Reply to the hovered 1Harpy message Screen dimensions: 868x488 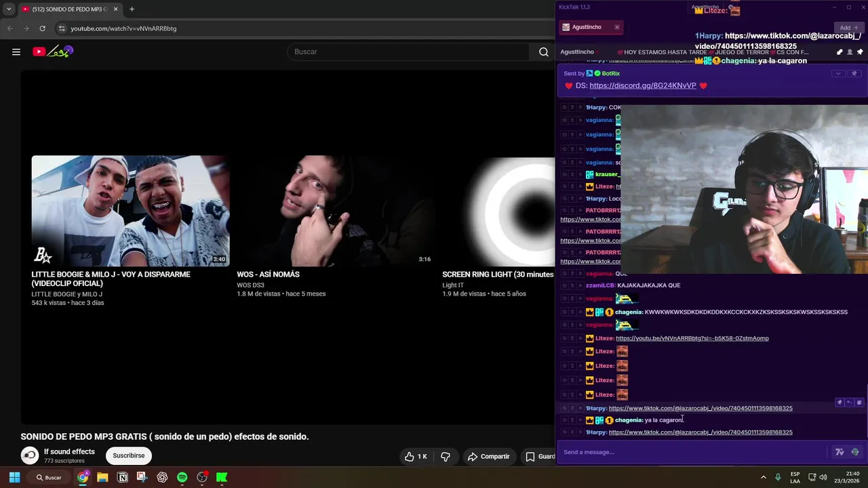(x=849, y=403)
